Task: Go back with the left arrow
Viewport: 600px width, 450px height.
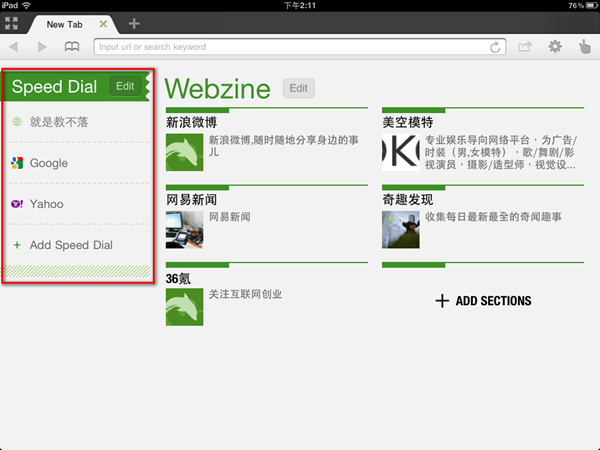Action: [x=14, y=47]
